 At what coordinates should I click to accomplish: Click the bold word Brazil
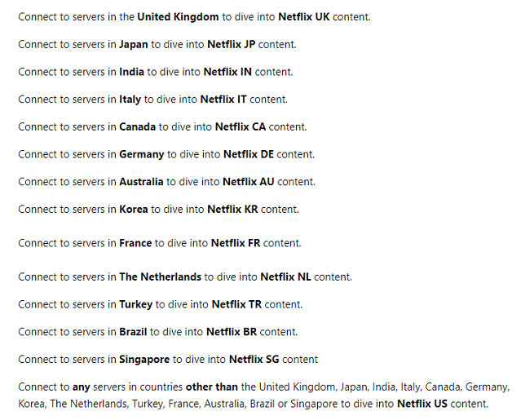[134, 332]
